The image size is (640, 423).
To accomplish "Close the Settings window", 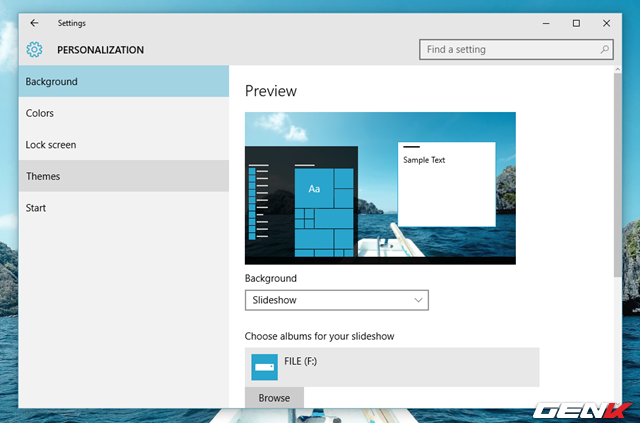I will click(x=607, y=23).
